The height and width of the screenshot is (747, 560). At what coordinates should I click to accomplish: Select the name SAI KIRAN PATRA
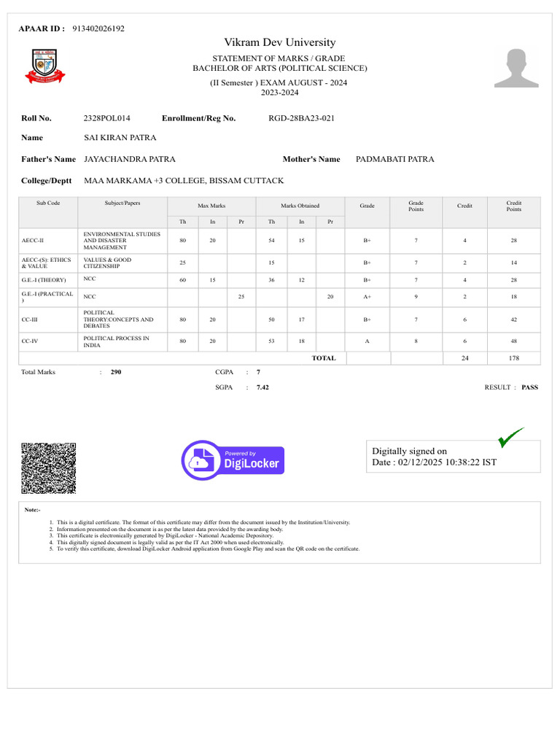pos(120,138)
